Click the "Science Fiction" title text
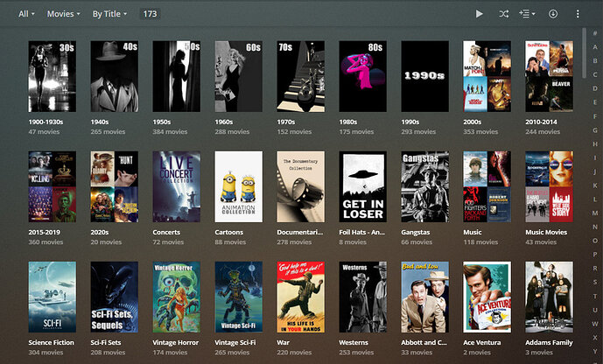 [x=51, y=342]
